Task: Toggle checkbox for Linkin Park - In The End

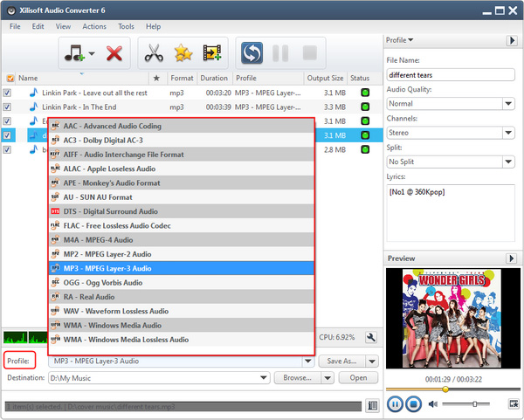Action: coord(8,107)
